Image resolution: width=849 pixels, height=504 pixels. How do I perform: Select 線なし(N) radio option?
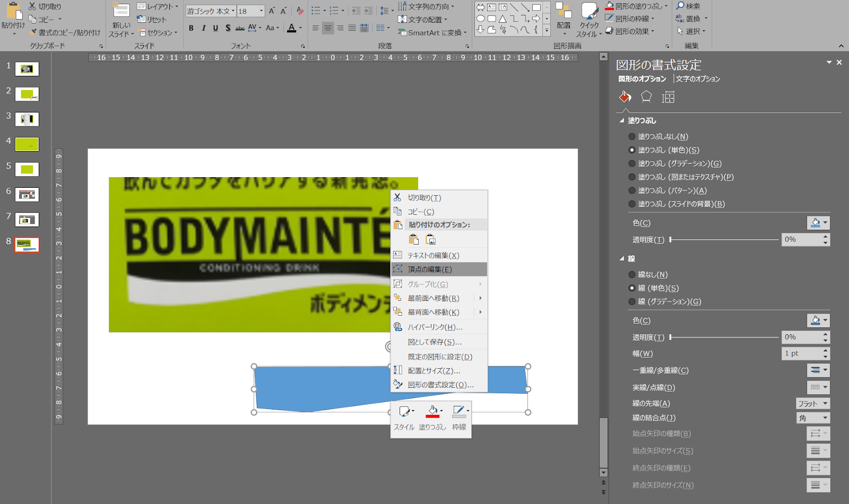click(x=648, y=274)
